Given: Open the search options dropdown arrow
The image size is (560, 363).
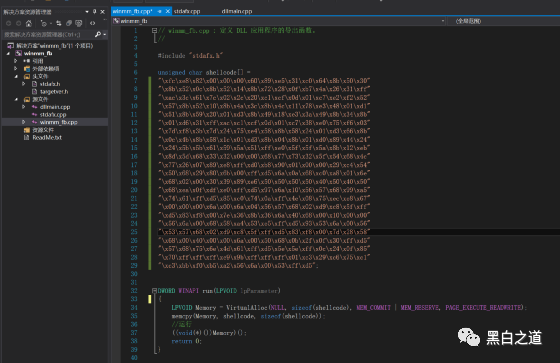Looking at the screenshot, I should click(105, 35).
